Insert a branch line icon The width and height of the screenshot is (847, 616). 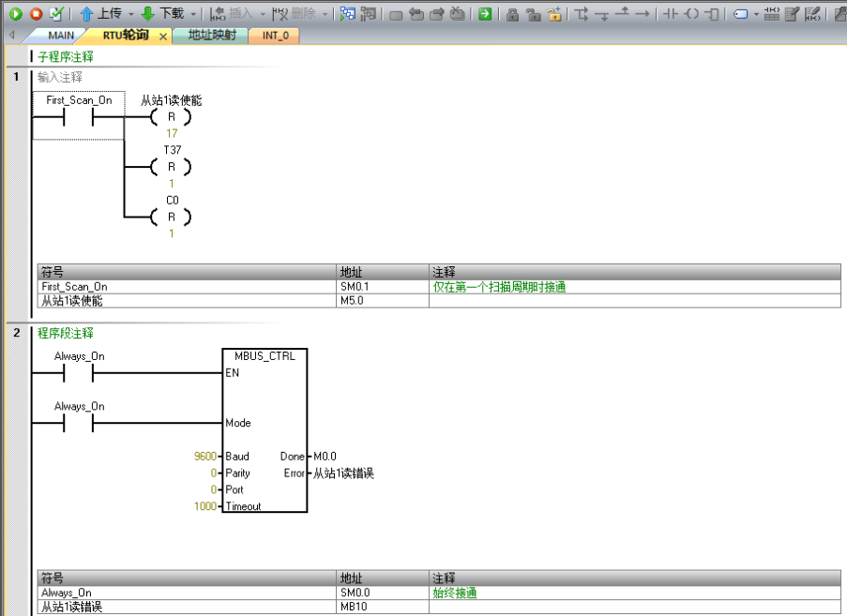coord(582,14)
